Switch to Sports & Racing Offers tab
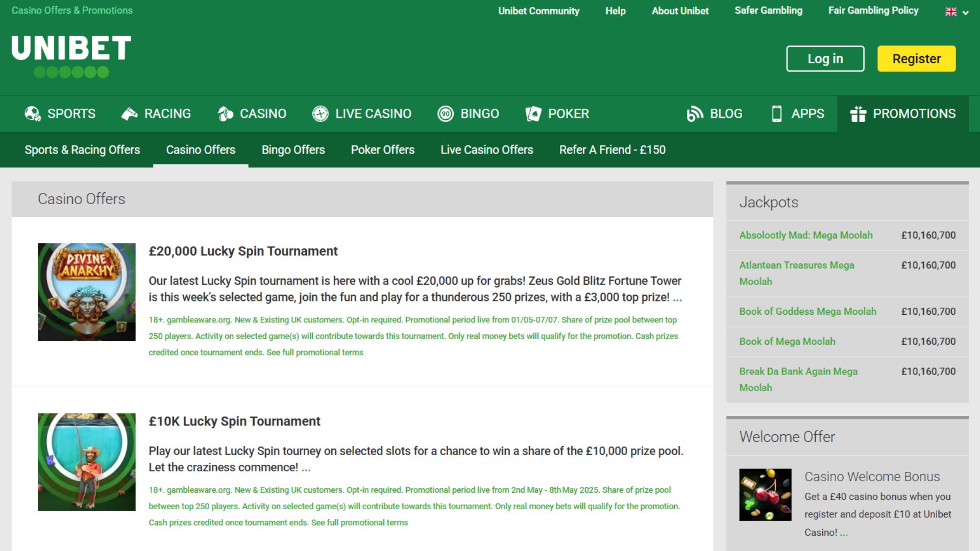This screenshot has width=980, height=551. (82, 149)
